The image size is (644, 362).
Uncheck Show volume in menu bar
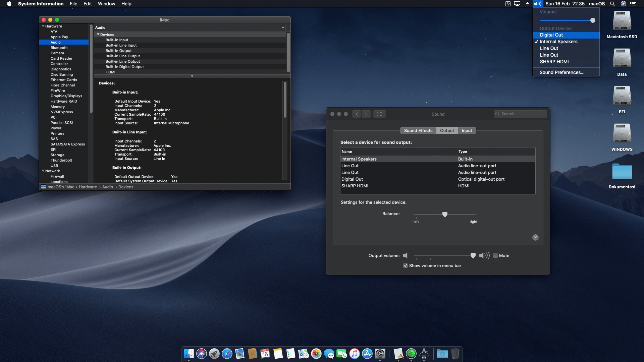406,265
